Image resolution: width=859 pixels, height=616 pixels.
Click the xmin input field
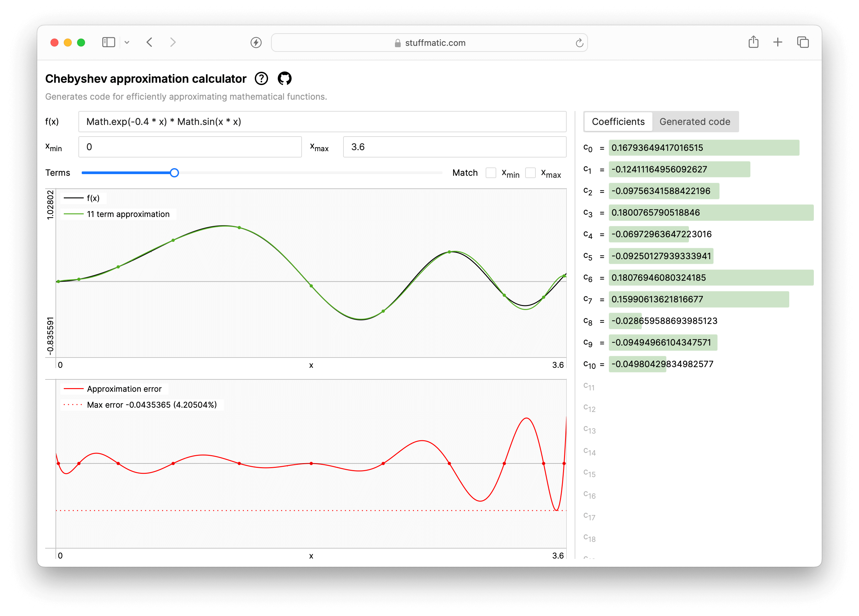click(x=190, y=147)
